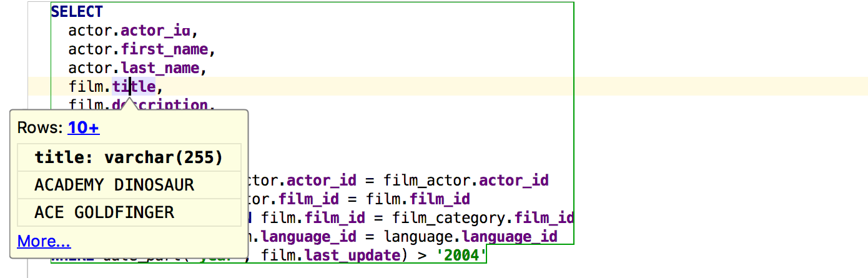Select the ACADEMY DINOSAUR result row
Image resolution: width=868 pixels, height=278 pixels.
point(114,185)
